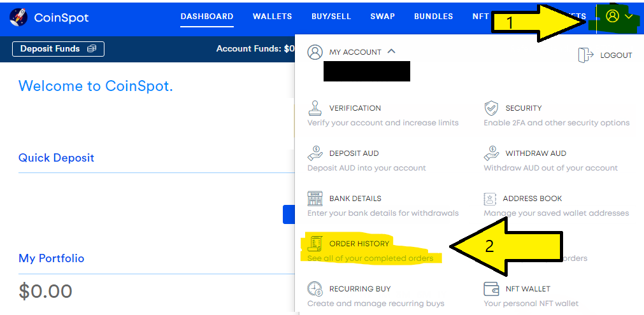Open the Withdraw AUD menu item
Screen dimensions: 644x315
[536, 153]
